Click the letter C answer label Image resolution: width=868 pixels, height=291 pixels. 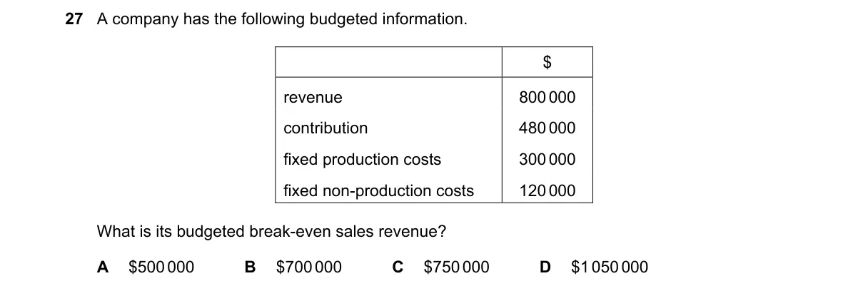pos(398,267)
